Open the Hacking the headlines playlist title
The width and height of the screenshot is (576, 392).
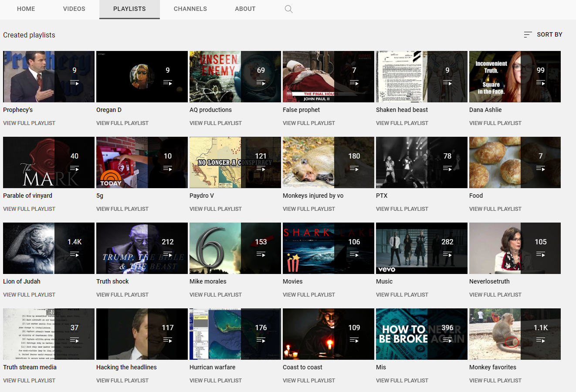coord(126,367)
